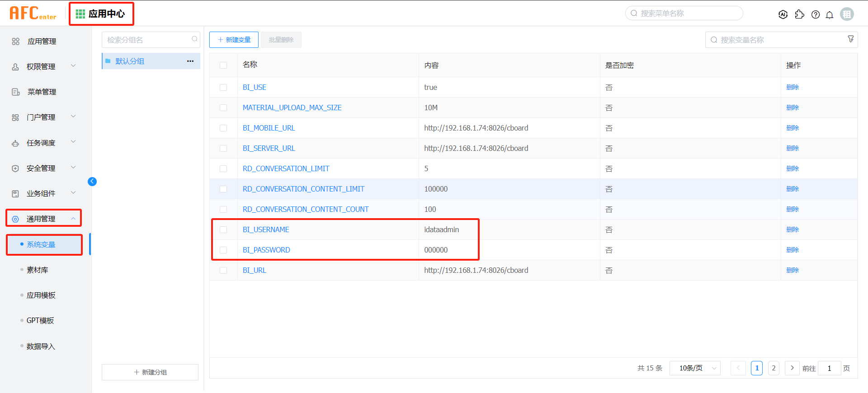Delete the BI_URL variable row

click(x=793, y=270)
